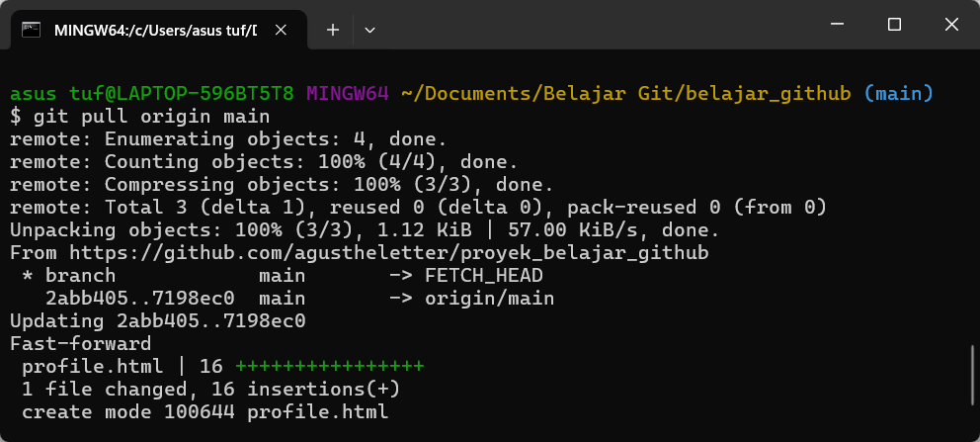Viewport: 980px width, 442px height.
Task: Click the yellow ~/Documents/Belajar Git path
Action: 627,94
